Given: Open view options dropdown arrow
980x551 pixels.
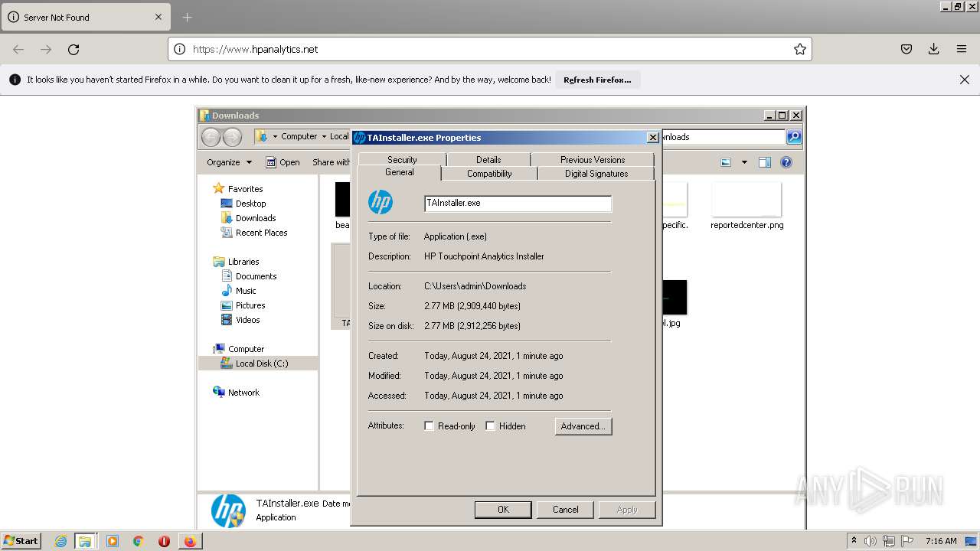Looking at the screenshot, I should coord(744,162).
